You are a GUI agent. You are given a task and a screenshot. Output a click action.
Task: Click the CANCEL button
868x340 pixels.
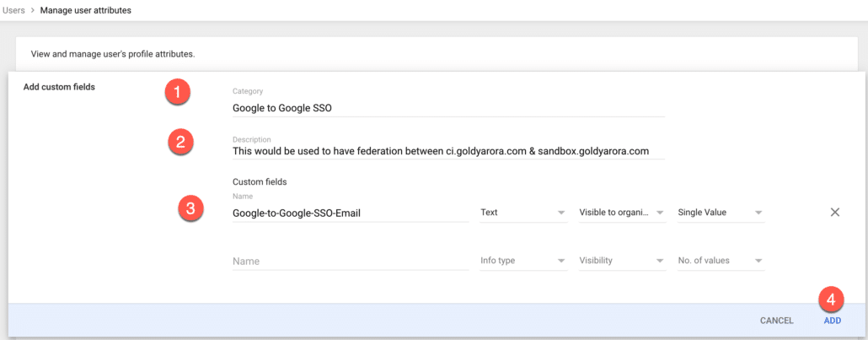777,321
